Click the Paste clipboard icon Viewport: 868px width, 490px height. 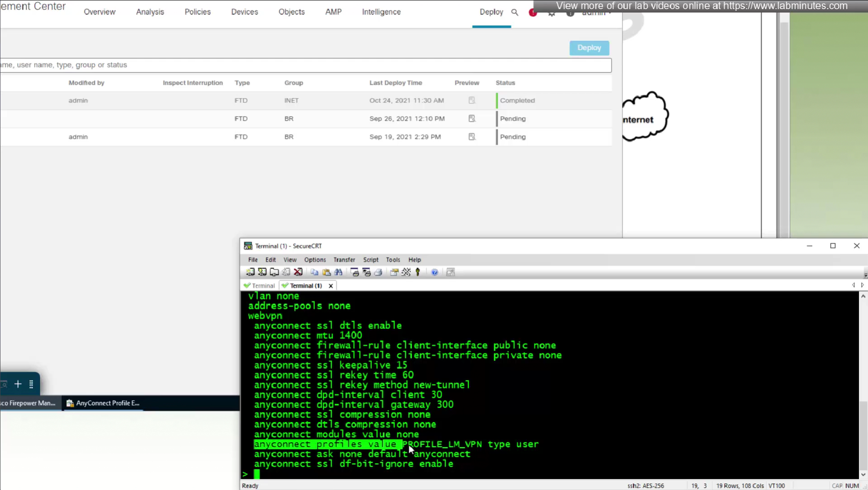point(326,272)
